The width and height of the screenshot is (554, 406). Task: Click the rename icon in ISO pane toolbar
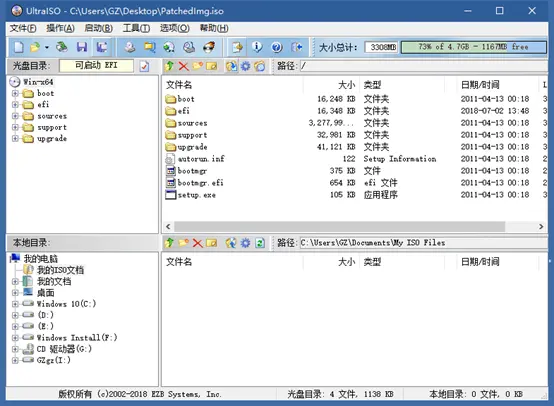click(212, 66)
